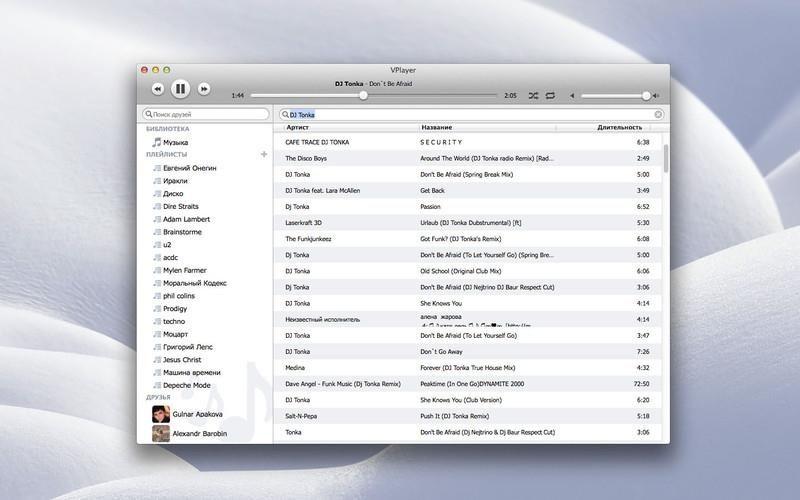Sort by the Длительность column header
This screenshot has height=500, width=800.
tap(619, 127)
